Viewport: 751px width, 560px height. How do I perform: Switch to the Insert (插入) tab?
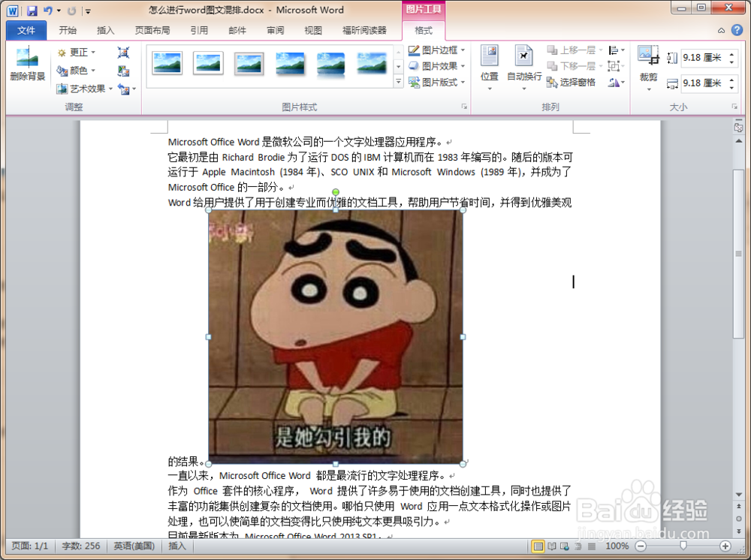coord(105,30)
